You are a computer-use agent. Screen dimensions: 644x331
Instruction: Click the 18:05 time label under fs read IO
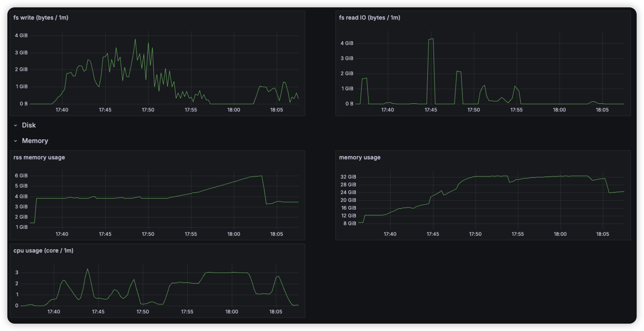(x=602, y=110)
